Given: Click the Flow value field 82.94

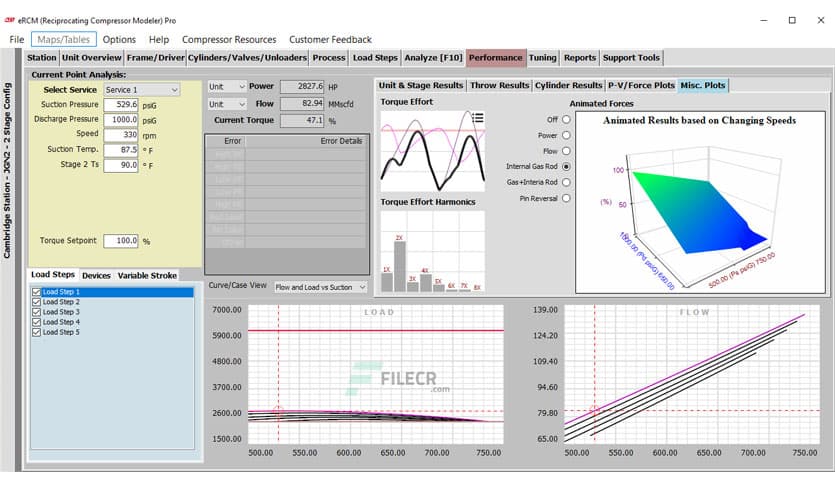Looking at the screenshot, I should [x=302, y=103].
